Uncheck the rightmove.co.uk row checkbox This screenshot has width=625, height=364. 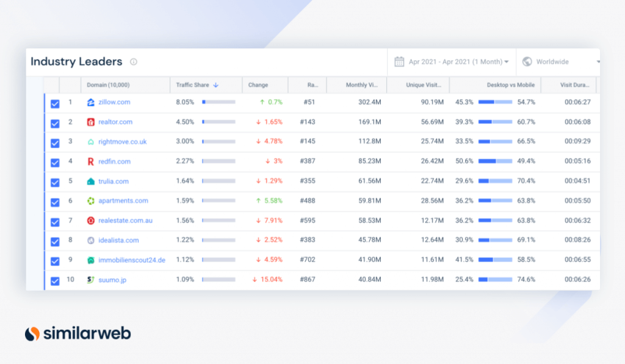pos(55,143)
